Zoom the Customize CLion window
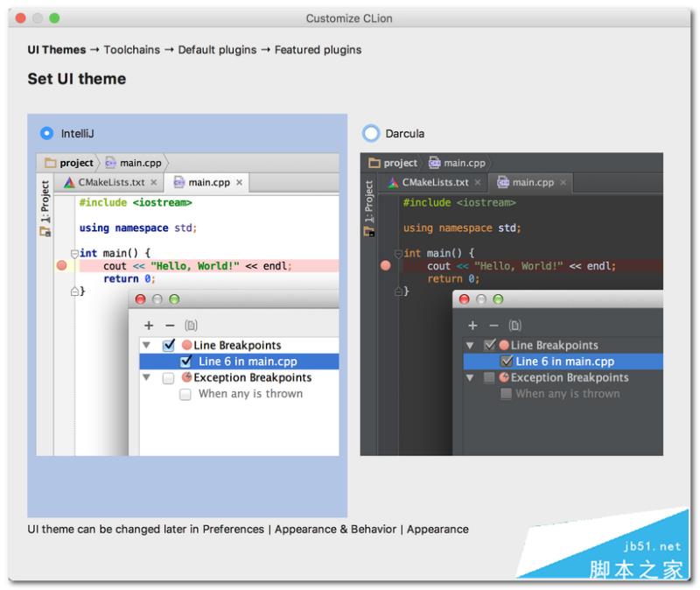The image size is (700, 590). (54, 18)
